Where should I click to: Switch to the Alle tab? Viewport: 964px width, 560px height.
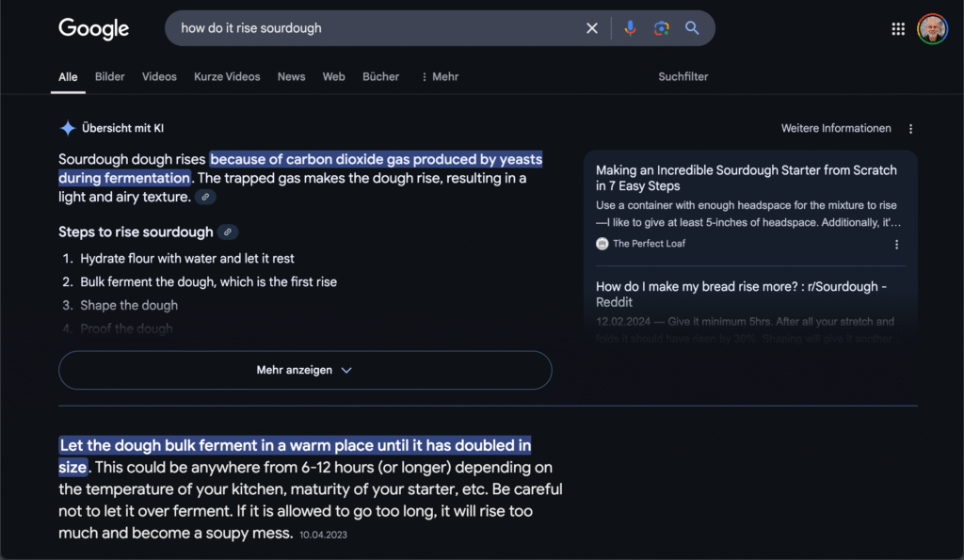coord(68,77)
